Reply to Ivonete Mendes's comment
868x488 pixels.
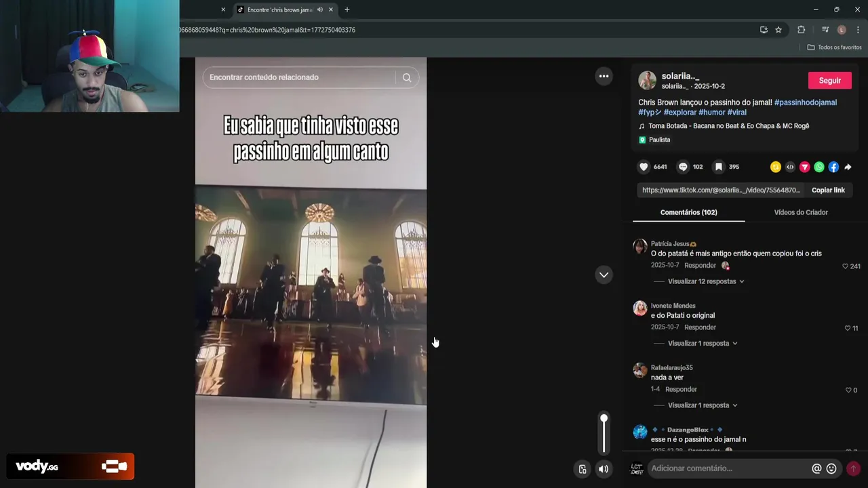click(x=700, y=327)
